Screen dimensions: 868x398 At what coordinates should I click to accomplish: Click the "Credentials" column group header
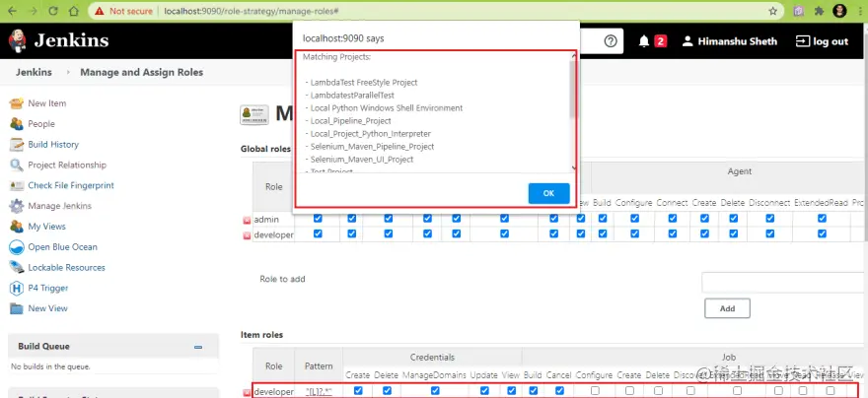(432, 357)
